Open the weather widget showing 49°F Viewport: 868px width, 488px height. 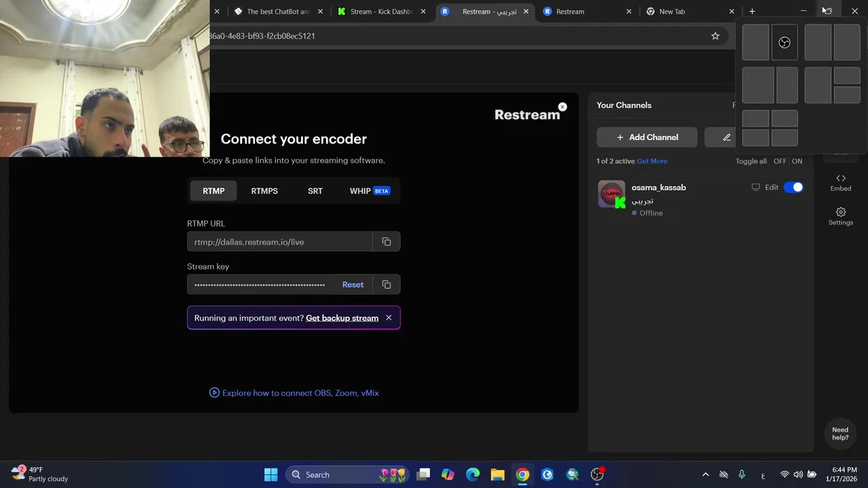coord(39,474)
